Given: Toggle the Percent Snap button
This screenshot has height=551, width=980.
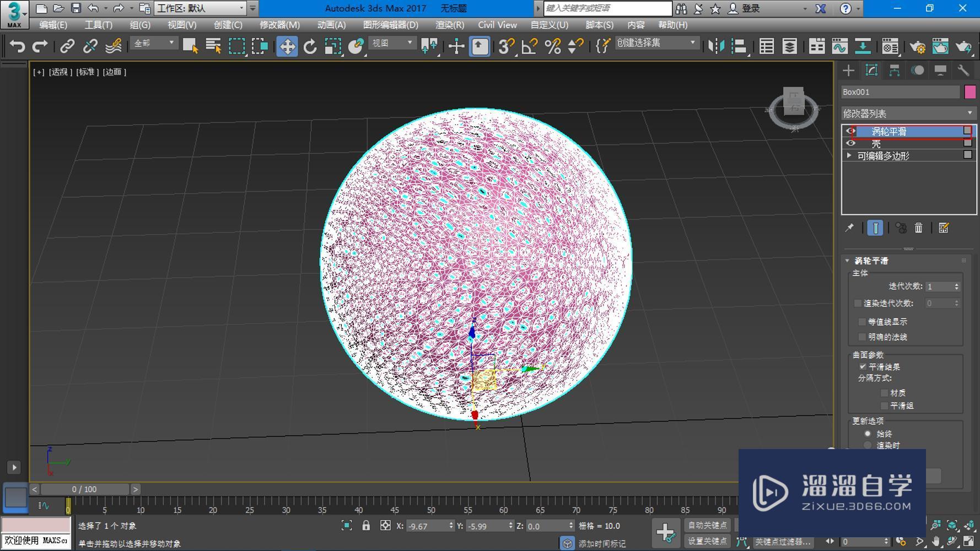Looking at the screenshot, I should 552,46.
